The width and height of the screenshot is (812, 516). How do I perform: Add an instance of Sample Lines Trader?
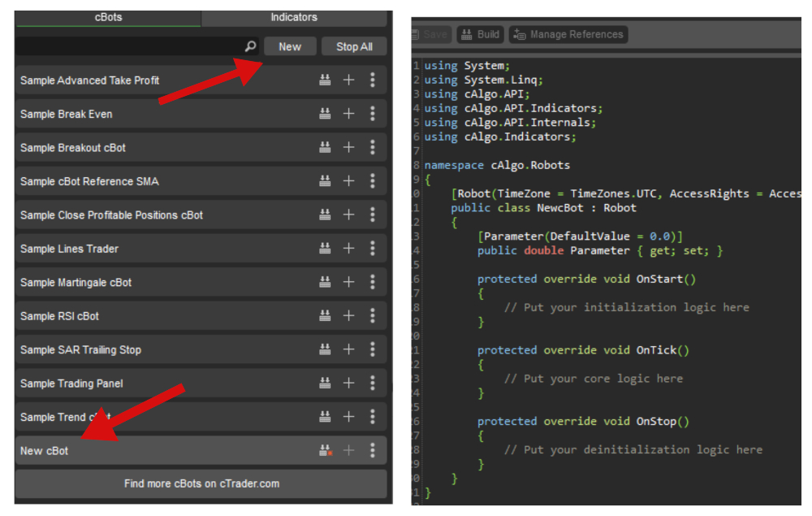pyautogui.click(x=349, y=248)
